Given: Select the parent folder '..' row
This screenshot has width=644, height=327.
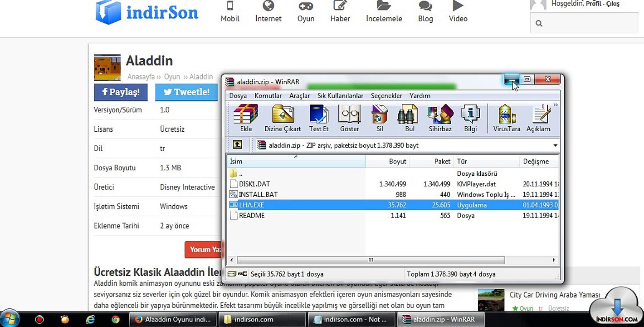Looking at the screenshot, I should tap(393, 173).
